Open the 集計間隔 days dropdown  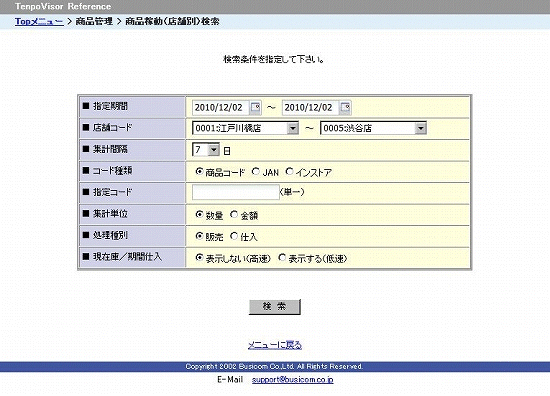click(x=206, y=150)
